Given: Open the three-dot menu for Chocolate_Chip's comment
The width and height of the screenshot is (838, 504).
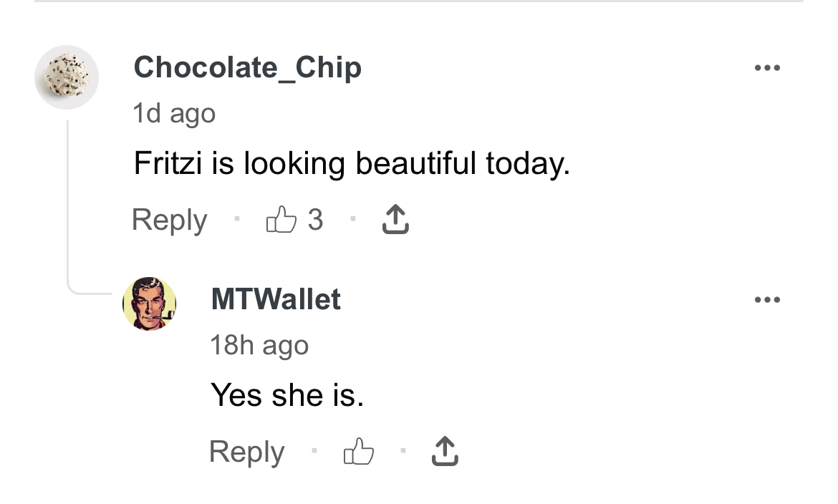Looking at the screenshot, I should [767, 69].
